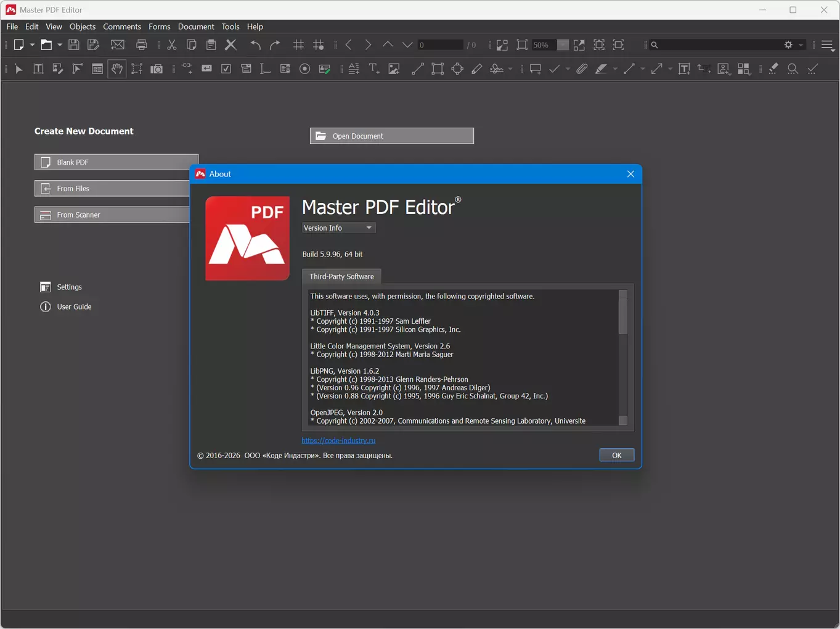Viewport: 840px width, 629px height.
Task: Open the search settings gear dropdown
Action: 793,45
